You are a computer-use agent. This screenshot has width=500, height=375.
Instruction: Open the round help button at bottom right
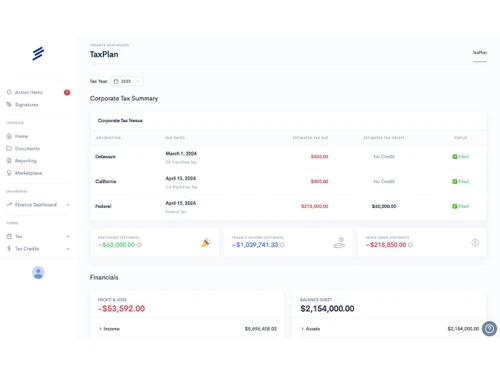tap(489, 329)
